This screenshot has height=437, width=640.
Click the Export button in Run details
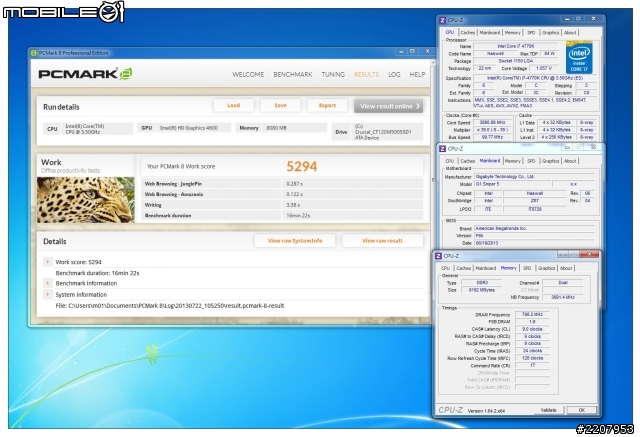pyautogui.click(x=327, y=105)
